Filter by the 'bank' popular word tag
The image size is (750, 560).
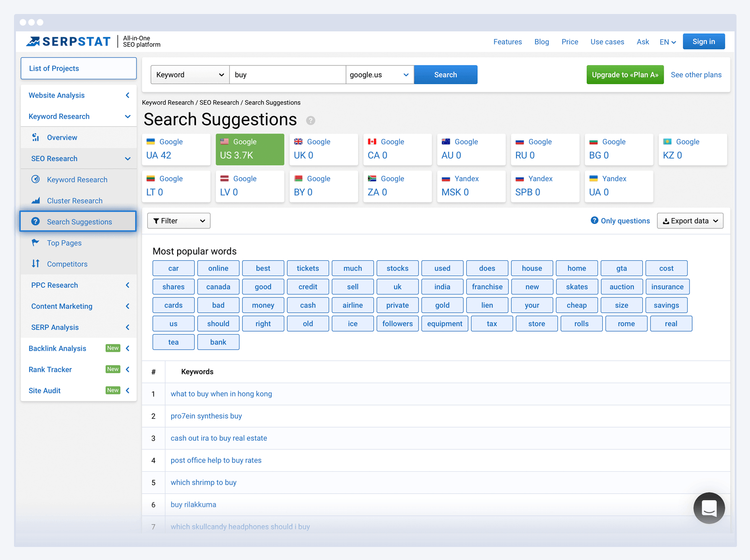click(x=218, y=342)
